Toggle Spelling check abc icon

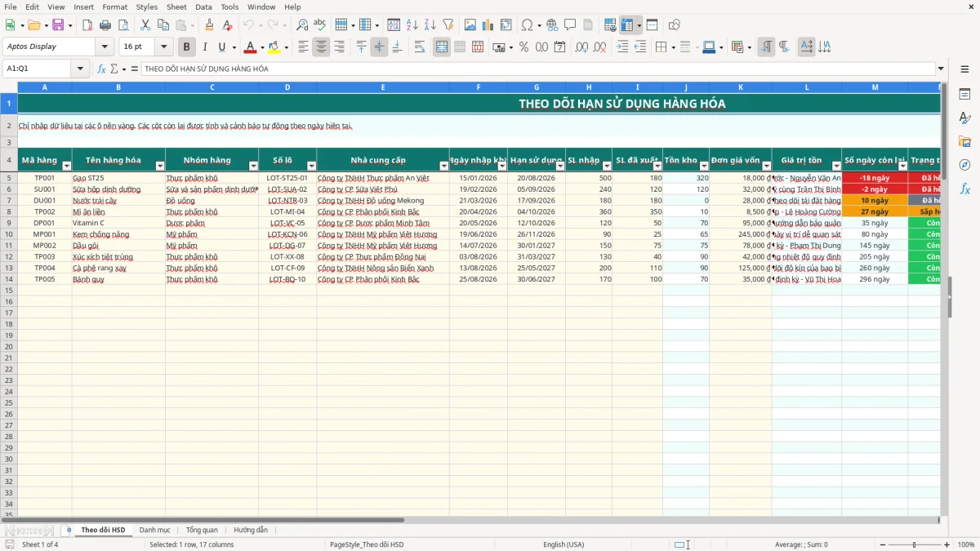click(x=319, y=25)
